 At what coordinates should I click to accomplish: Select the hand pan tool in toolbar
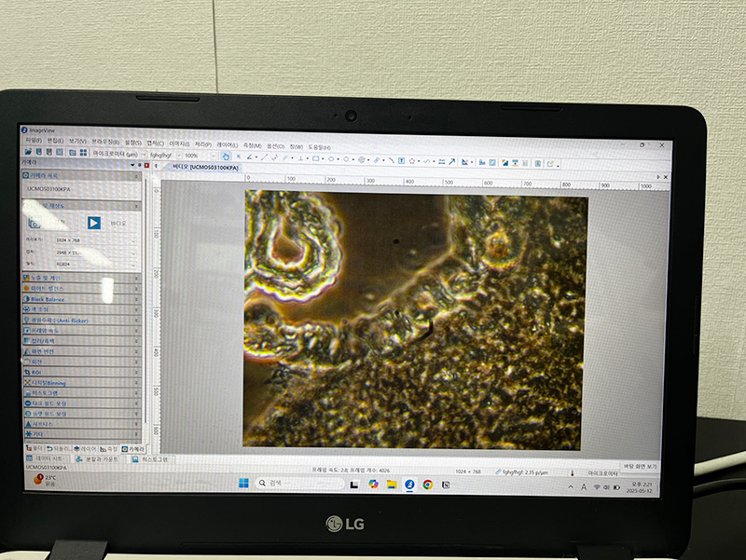pos(227,156)
